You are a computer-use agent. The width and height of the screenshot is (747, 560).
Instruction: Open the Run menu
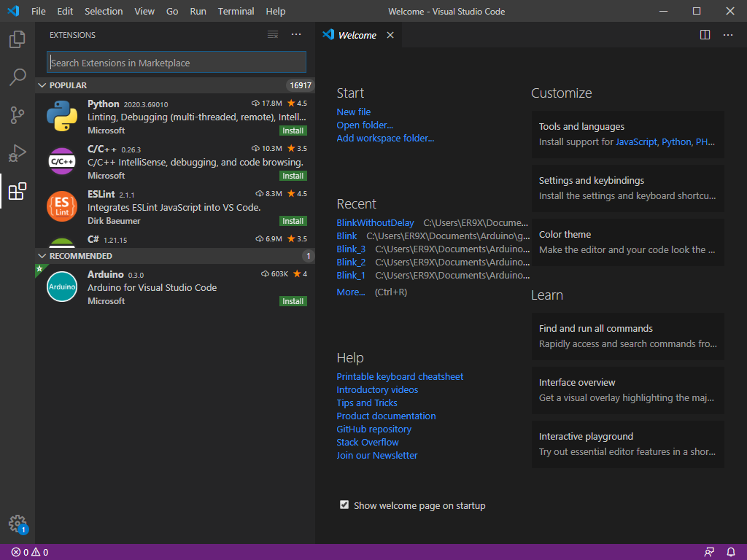tap(198, 12)
